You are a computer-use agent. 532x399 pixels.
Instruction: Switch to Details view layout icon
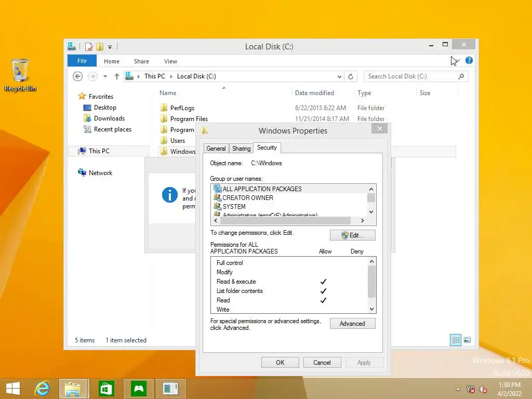[x=455, y=340]
